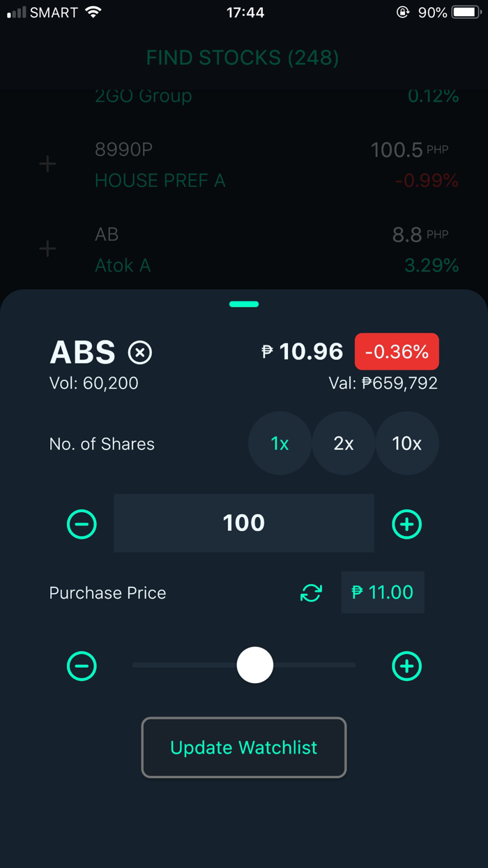Tap the plus icon to add Atok A to watchlist
488x868 pixels.
[x=47, y=249]
